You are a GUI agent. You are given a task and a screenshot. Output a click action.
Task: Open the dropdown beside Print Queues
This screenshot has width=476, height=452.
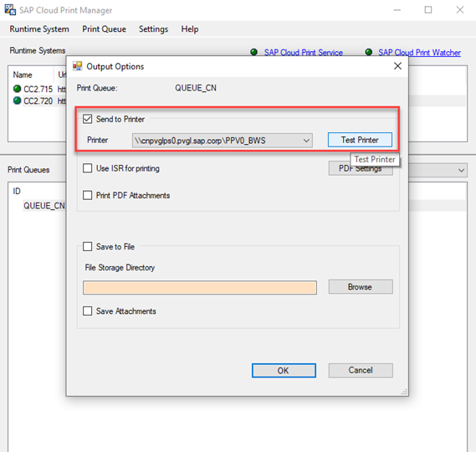462,170
